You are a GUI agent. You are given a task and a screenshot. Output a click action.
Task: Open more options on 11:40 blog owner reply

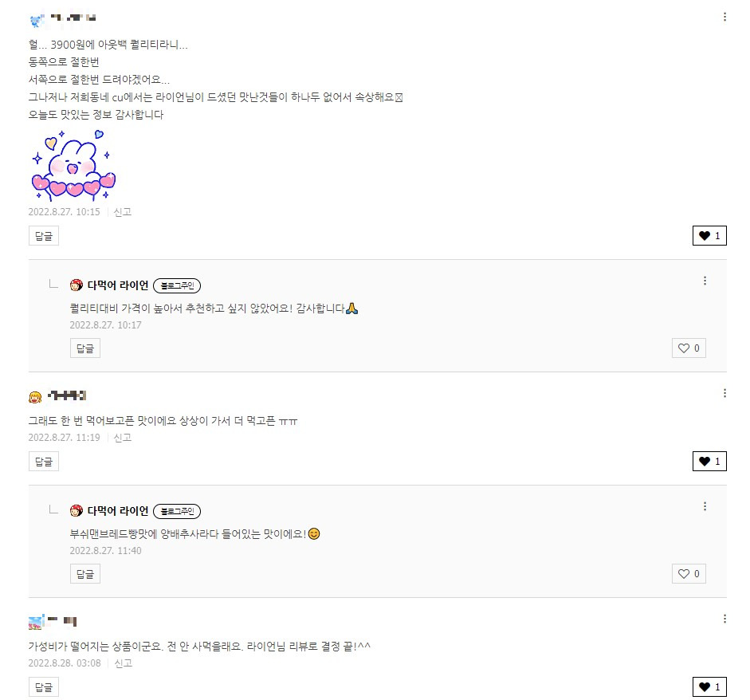(705, 506)
